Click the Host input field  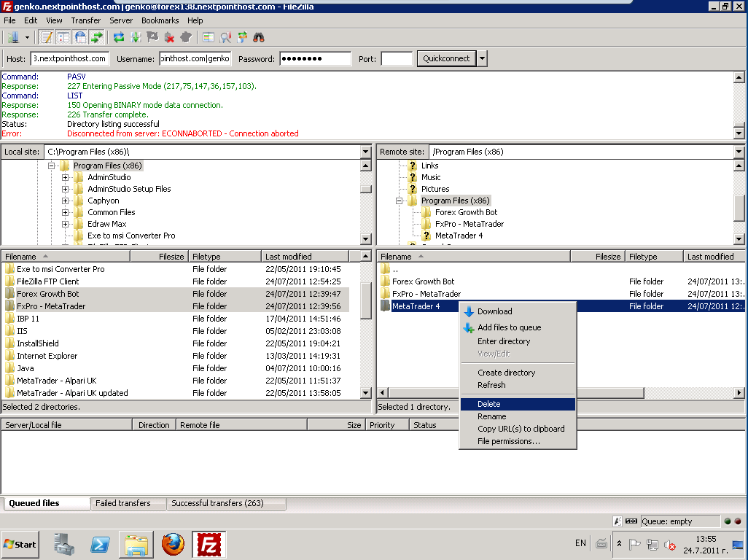(70, 58)
